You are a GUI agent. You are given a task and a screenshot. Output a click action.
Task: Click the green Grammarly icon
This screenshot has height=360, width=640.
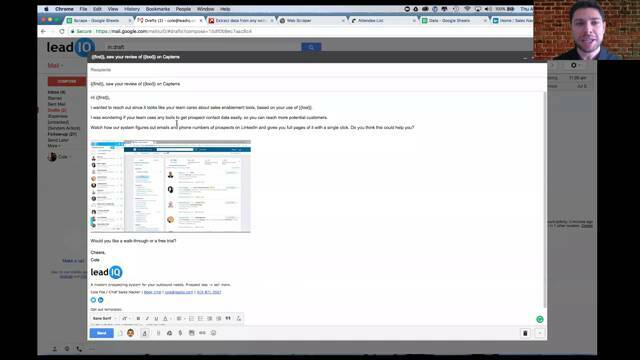click(x=540, y=319)
